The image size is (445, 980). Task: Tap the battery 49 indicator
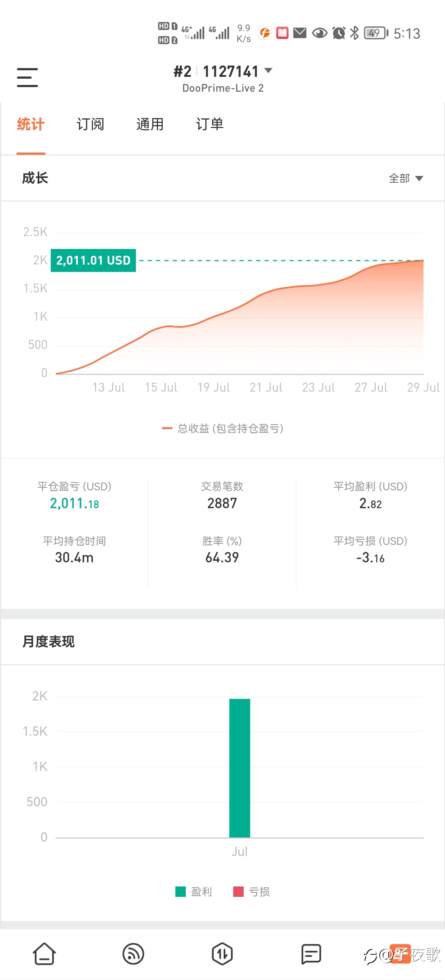coord(376,33)
